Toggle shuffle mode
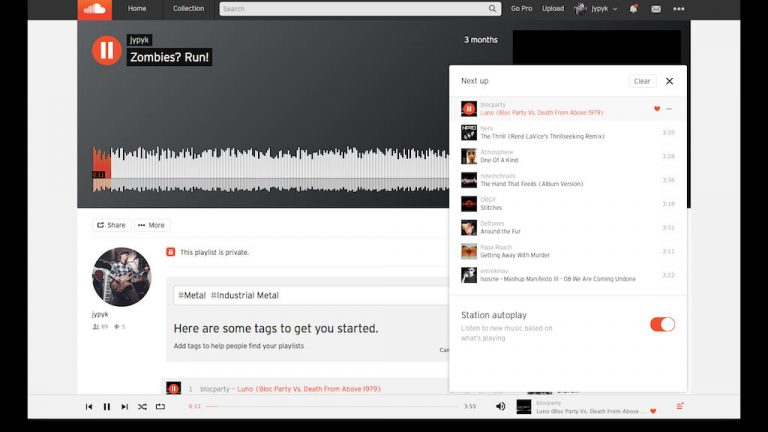Viewport: 768px width, 432px height. click(x=142, y=407)
